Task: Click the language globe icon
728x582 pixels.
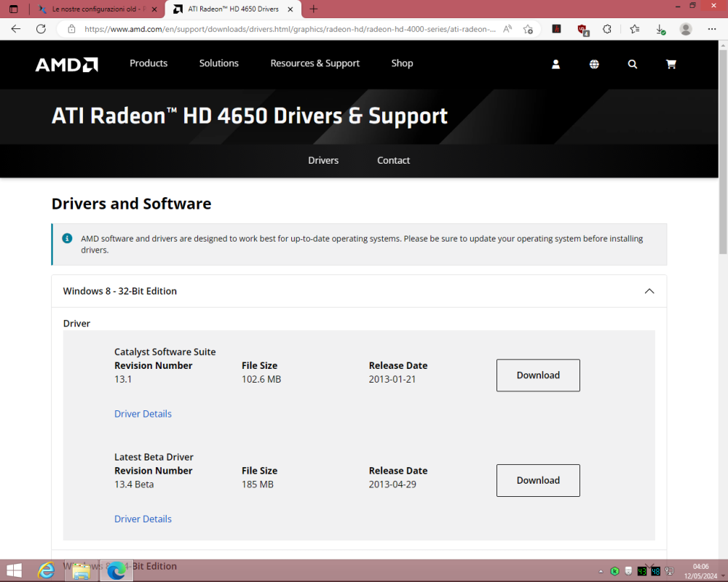Action: 594,64
